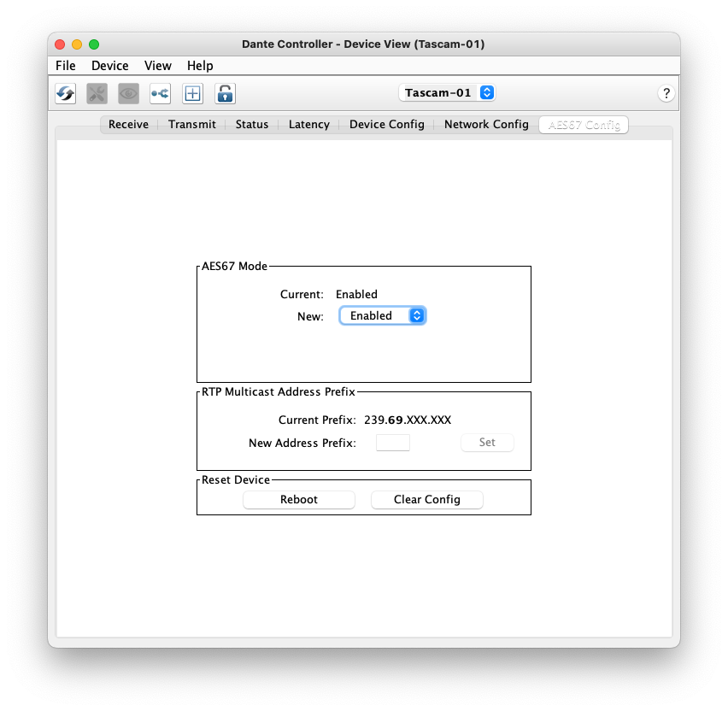Open the View menu

(157, 66)
